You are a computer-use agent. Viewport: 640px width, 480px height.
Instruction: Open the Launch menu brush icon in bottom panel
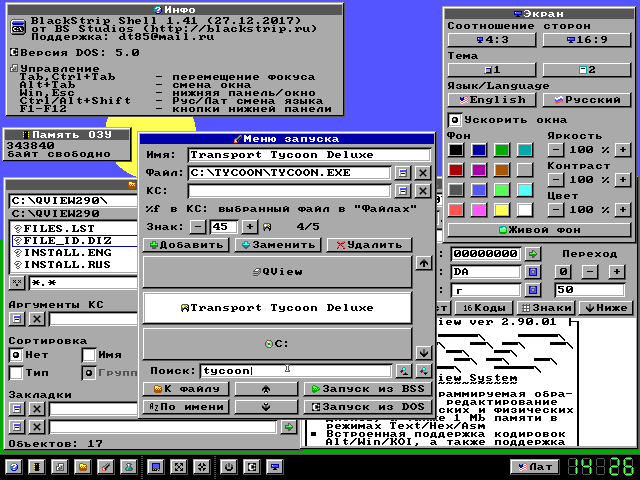(106, 467)
